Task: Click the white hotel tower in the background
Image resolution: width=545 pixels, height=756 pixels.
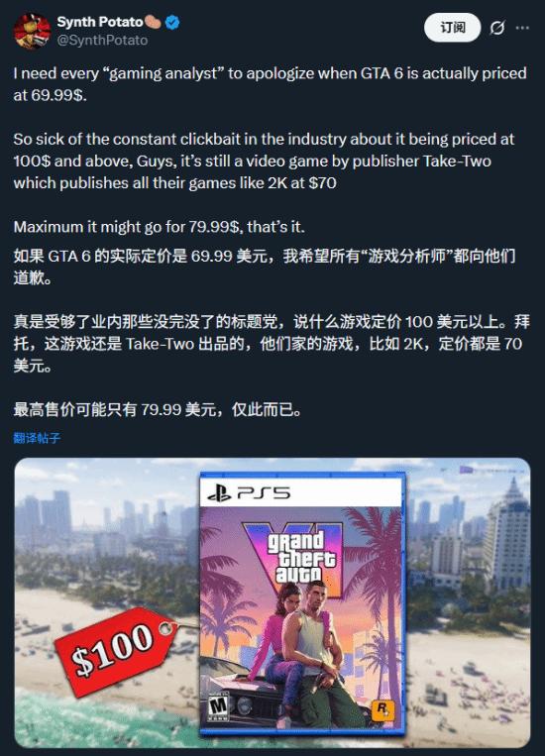Action: (x=508, y=533)
